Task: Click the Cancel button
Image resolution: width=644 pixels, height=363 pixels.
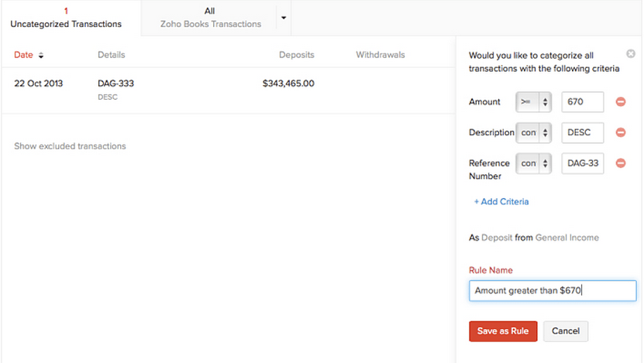Action: pyautogui.click(x=566, y=331)
